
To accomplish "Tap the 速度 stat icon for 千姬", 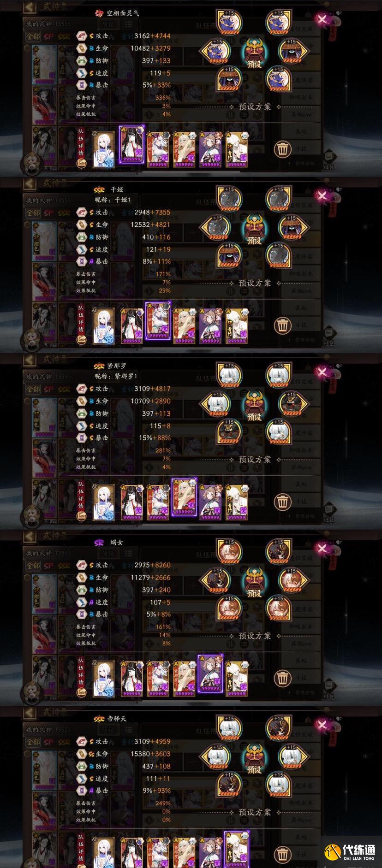I will (81, 249).
